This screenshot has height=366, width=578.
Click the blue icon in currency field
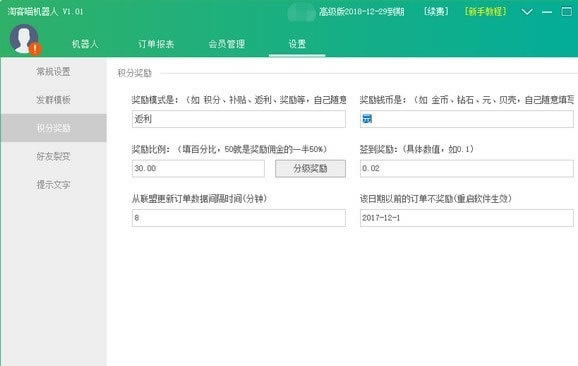tap(367, 119)
